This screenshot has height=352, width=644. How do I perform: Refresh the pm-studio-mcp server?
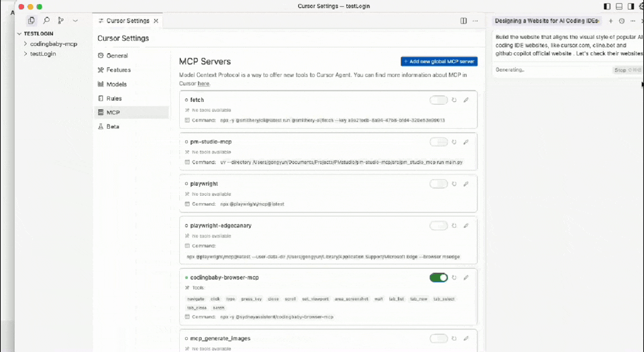pos(454,142)
